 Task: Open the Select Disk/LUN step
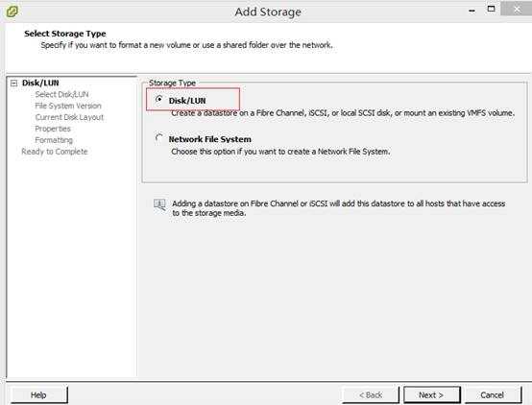pos(61,94)
